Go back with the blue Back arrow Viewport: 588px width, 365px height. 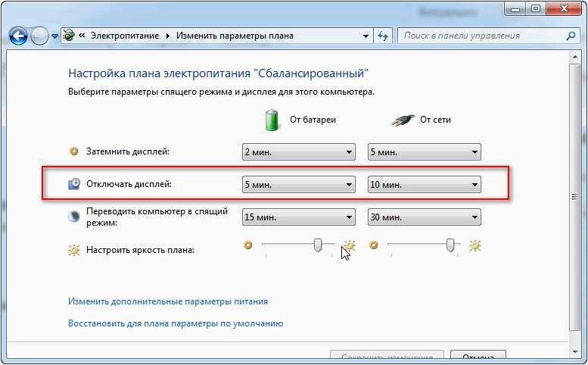click(x=18, y=36)
